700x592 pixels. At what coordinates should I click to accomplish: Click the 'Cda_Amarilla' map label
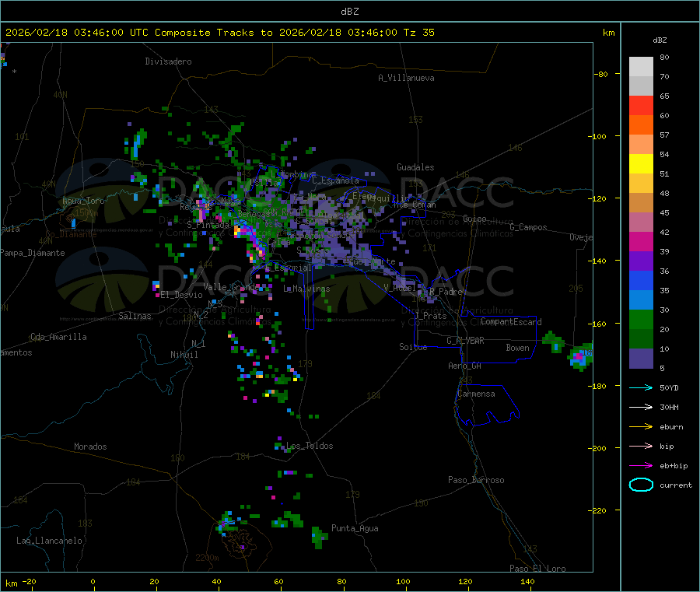coord(58,337)
